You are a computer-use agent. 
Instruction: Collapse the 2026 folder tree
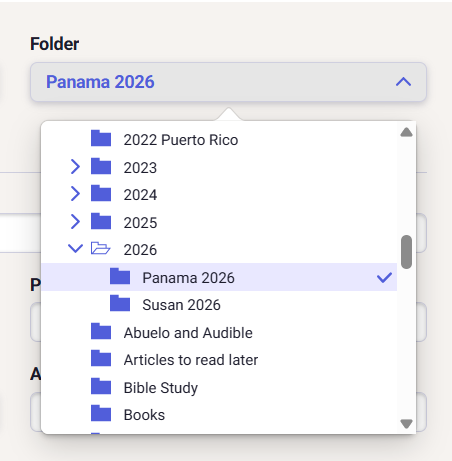click(75, 248)
